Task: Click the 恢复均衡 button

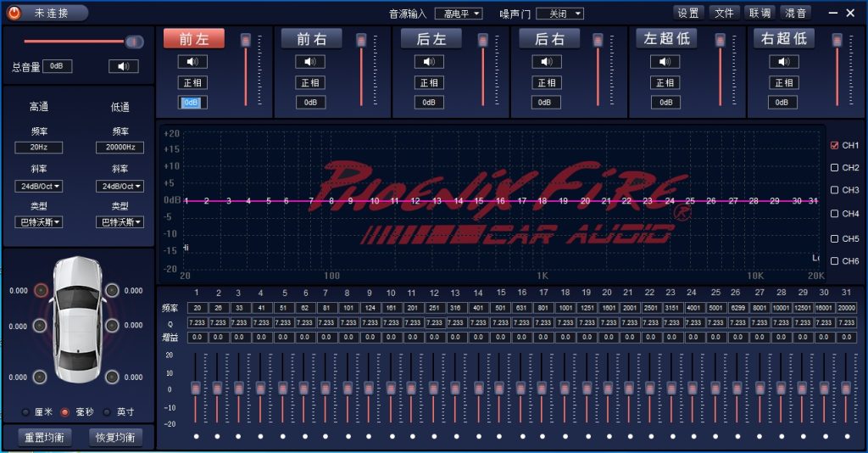Action: pyautogui.click(x=115, y=437)
